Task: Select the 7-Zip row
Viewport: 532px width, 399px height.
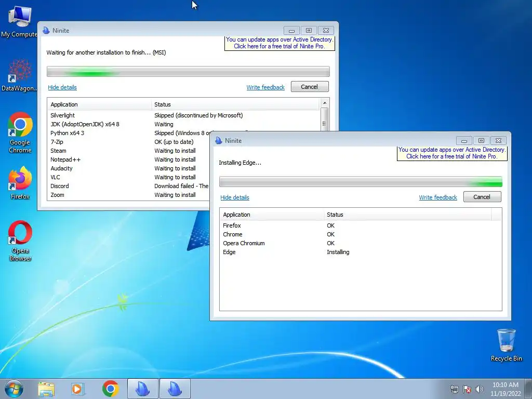Action: point(129,142)
